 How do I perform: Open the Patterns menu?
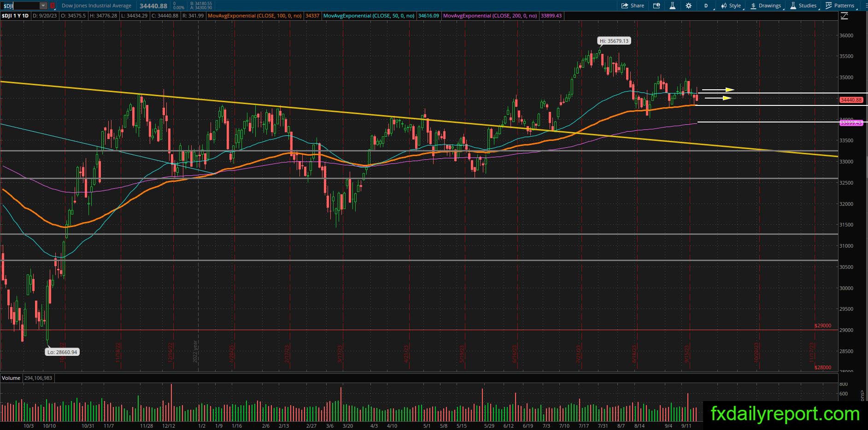[x=840, y=6]
